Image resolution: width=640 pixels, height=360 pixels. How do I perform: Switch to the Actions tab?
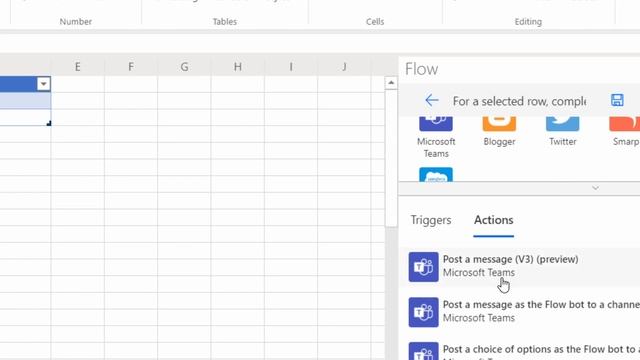(493, 220)
